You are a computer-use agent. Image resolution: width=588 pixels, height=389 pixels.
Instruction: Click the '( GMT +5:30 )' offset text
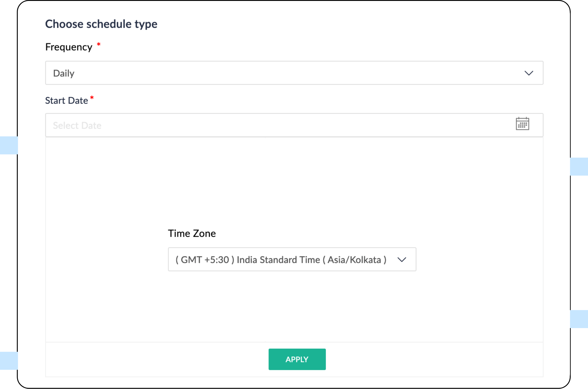tap(205, 260)
